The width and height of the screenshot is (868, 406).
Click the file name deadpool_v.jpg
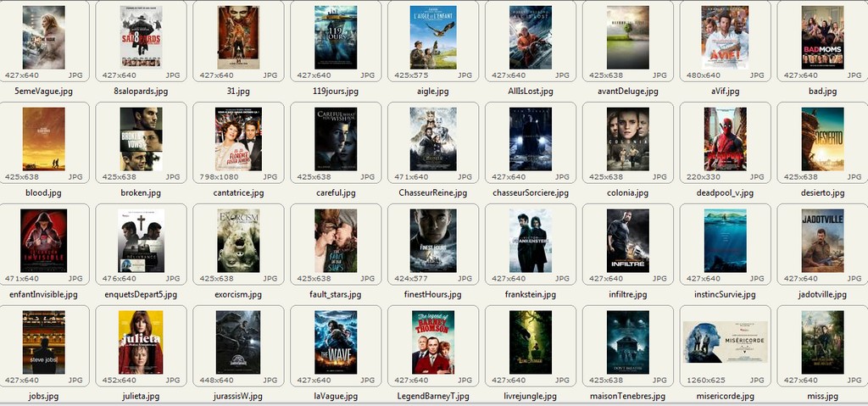(726, 193)
